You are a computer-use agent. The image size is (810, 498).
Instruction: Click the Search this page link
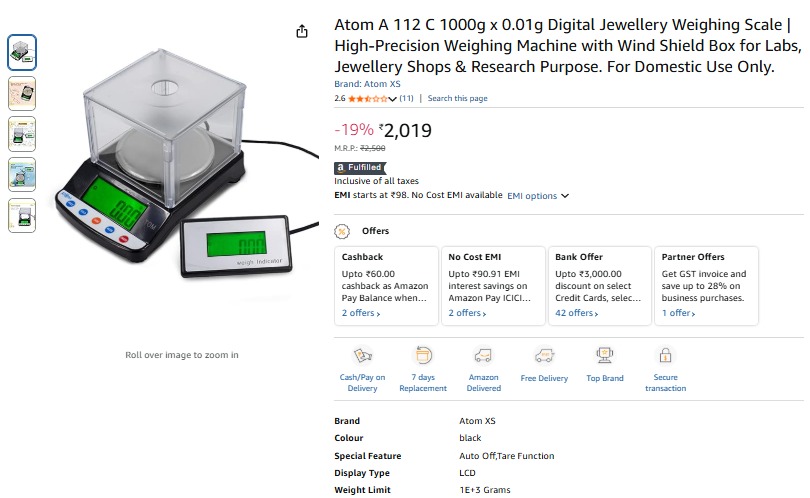(458, 99)
